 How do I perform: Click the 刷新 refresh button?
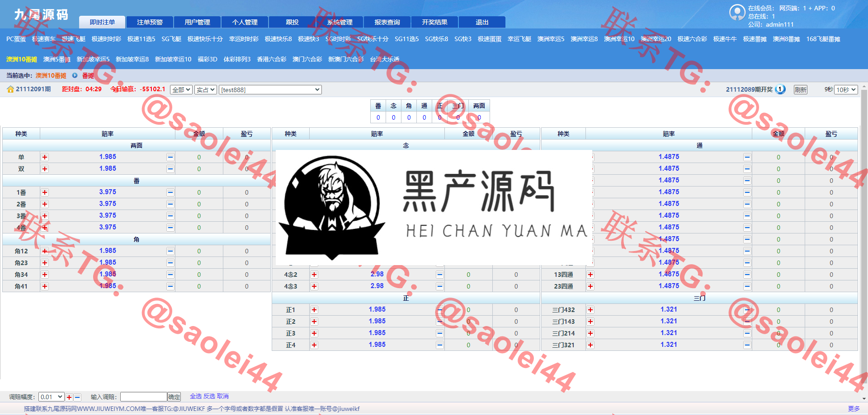(801, 90)
